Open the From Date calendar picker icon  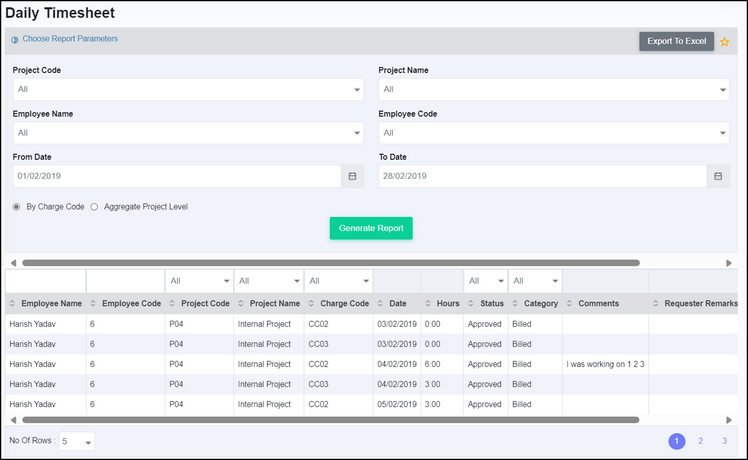352,176
